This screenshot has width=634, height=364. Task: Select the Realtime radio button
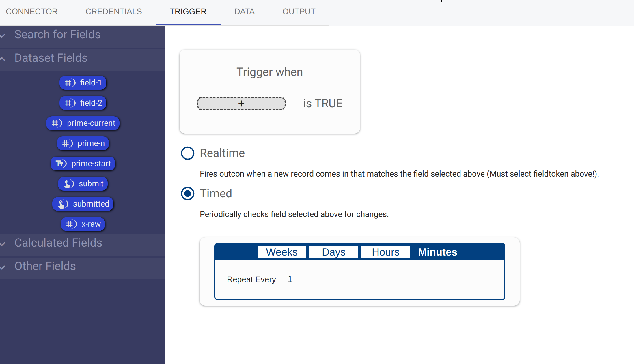188,153
